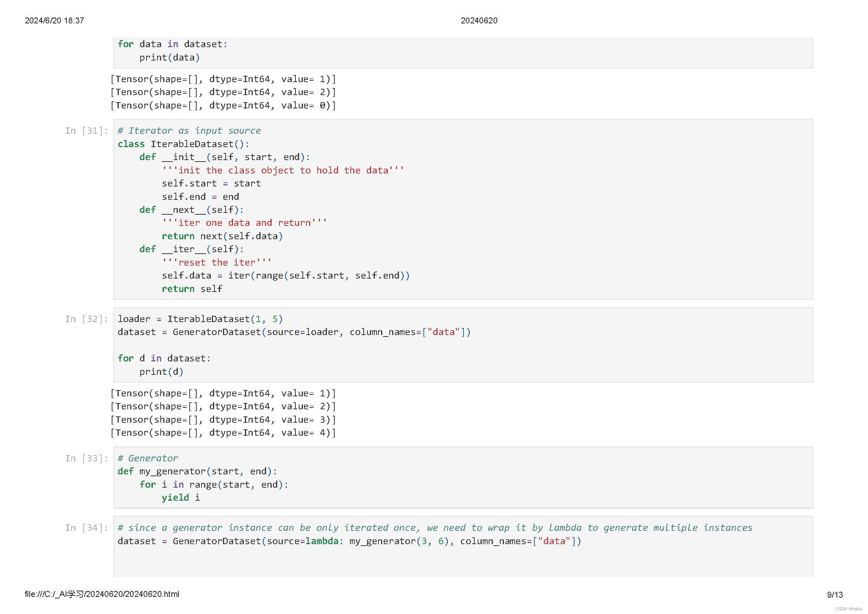Click the 'def __next__(self):' line

point(191,209)
